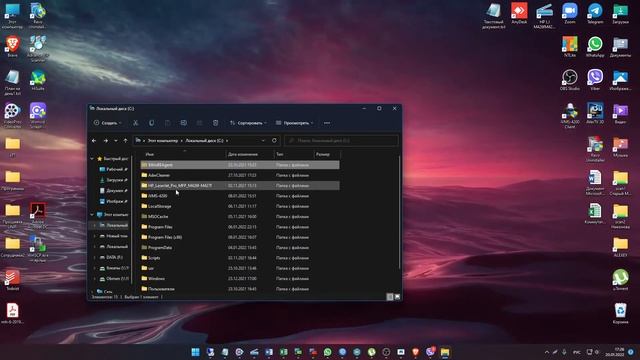Click the search field in Explorer

click(x=341, y=140)
